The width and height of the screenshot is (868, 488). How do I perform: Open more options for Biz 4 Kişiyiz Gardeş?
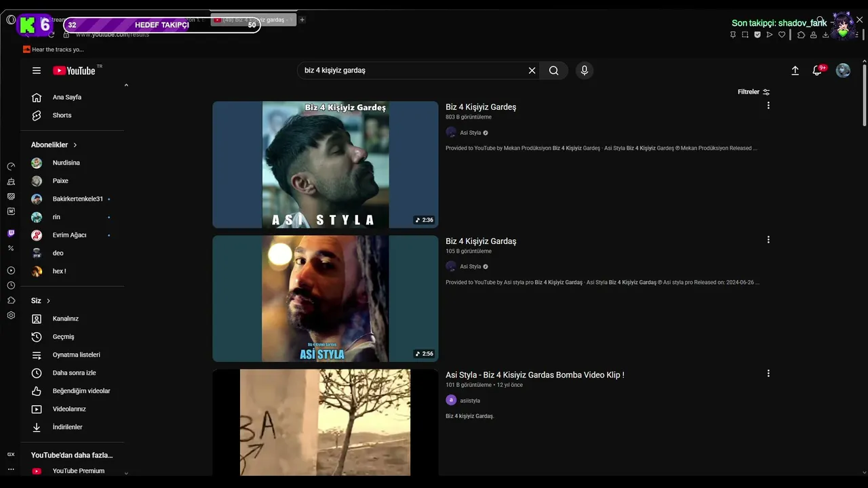pos(768,106)
